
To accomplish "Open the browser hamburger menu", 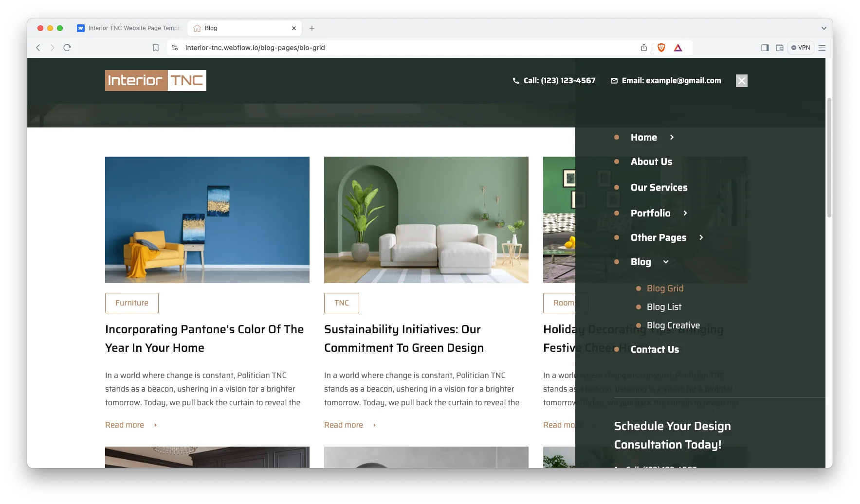I will pos(822,48).
